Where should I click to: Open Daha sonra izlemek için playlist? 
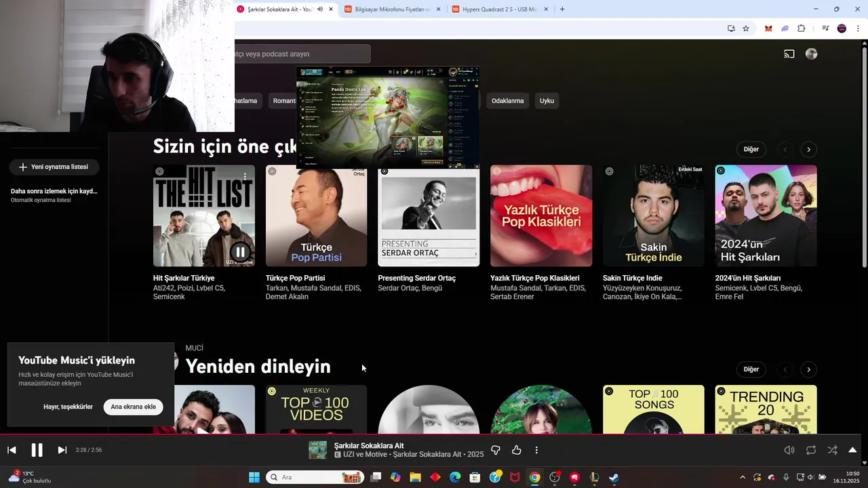(54, 195)
